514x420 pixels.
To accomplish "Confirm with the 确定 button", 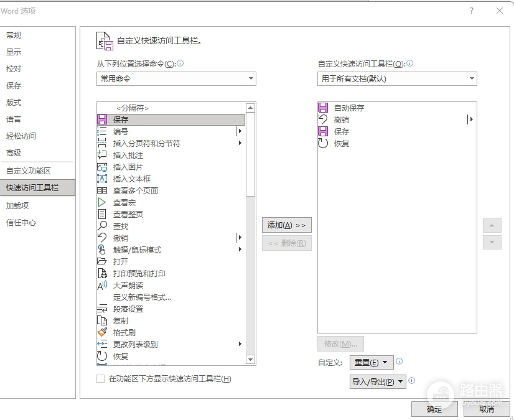I will 434,409.
